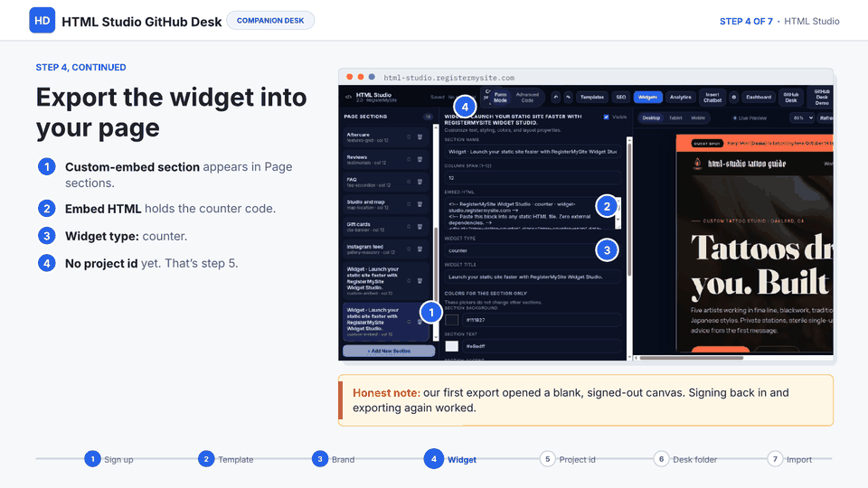Click the Insert Chatbot toolbar button

coord(712,98)
